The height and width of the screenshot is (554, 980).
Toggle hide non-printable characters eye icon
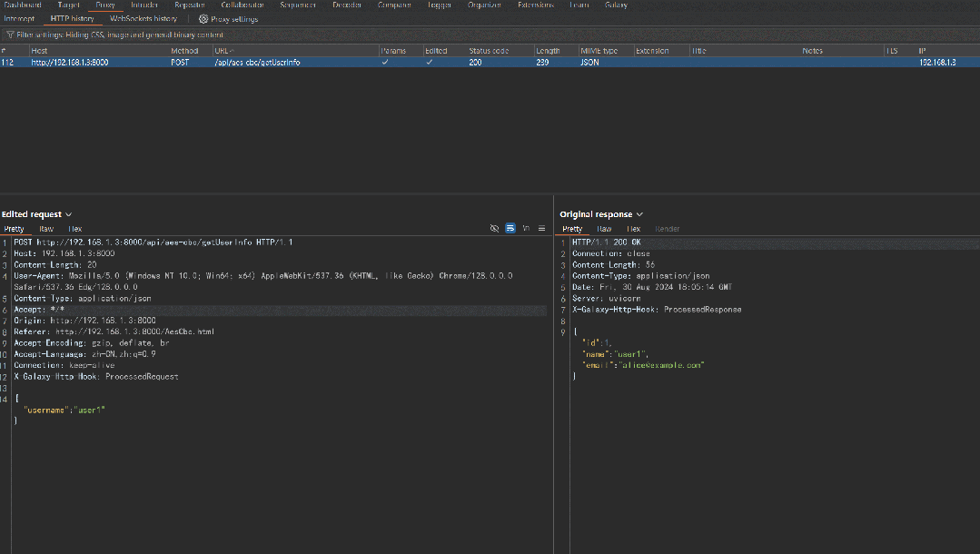coord(494,229)
